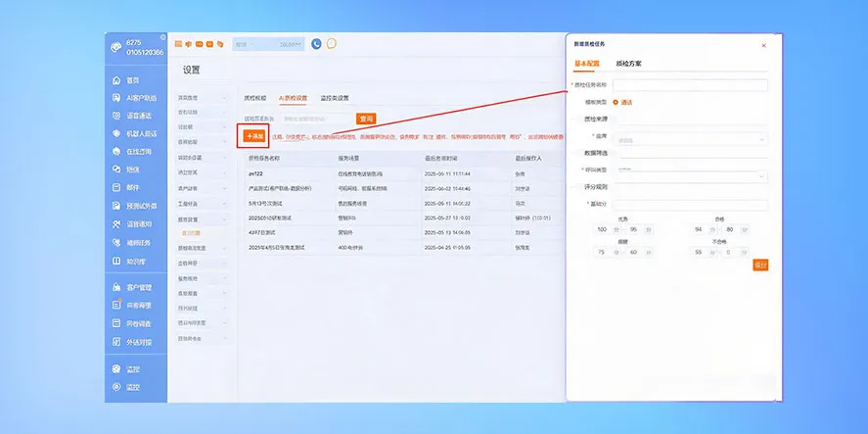
Task: Open 客户管理 customer management
Action: click(132, 287)
